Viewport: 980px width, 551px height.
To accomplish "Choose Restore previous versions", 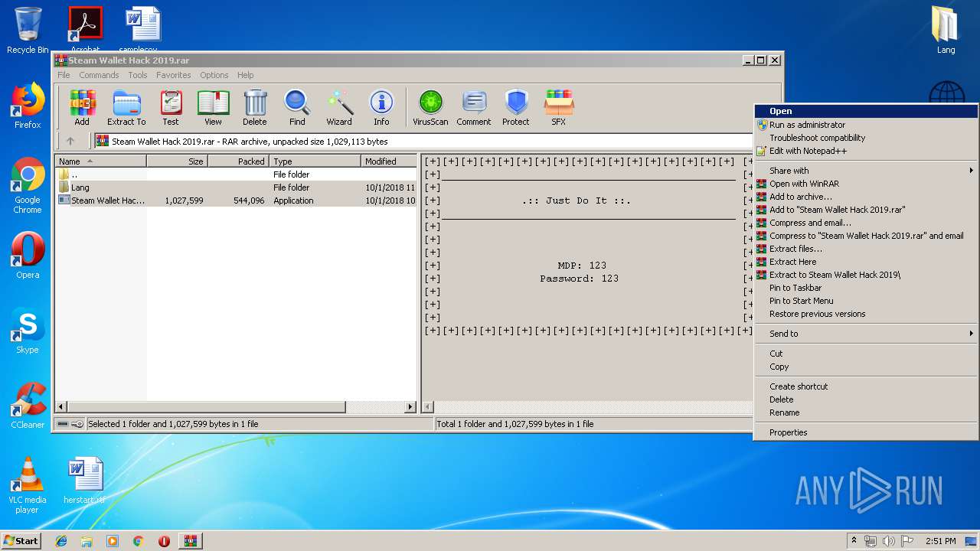I will tap(866, 314).
